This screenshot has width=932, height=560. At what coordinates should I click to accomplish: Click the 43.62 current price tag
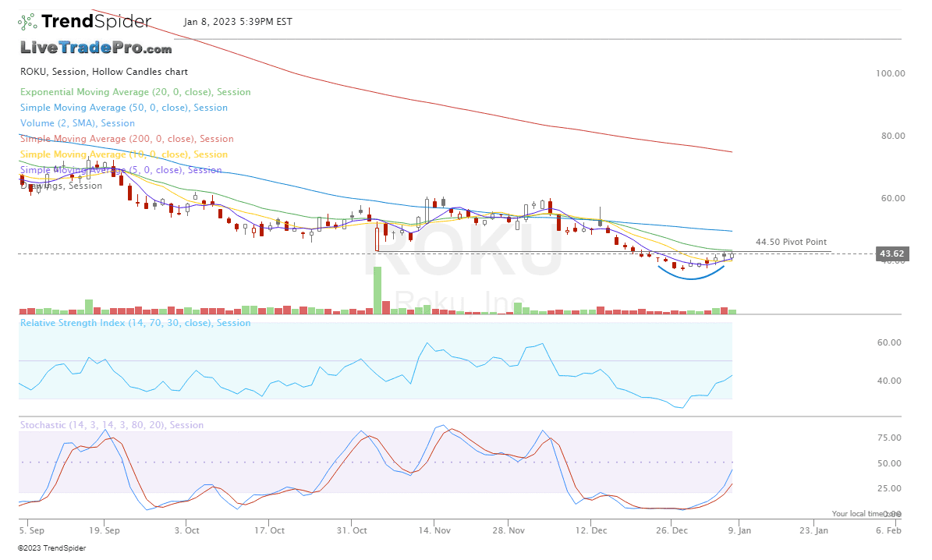click(891, 253)
